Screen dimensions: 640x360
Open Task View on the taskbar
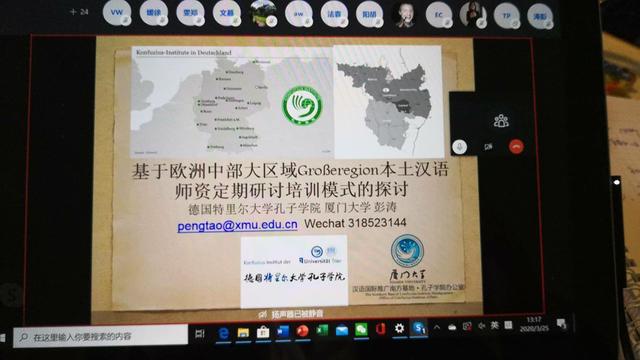(x=200, y=334)
